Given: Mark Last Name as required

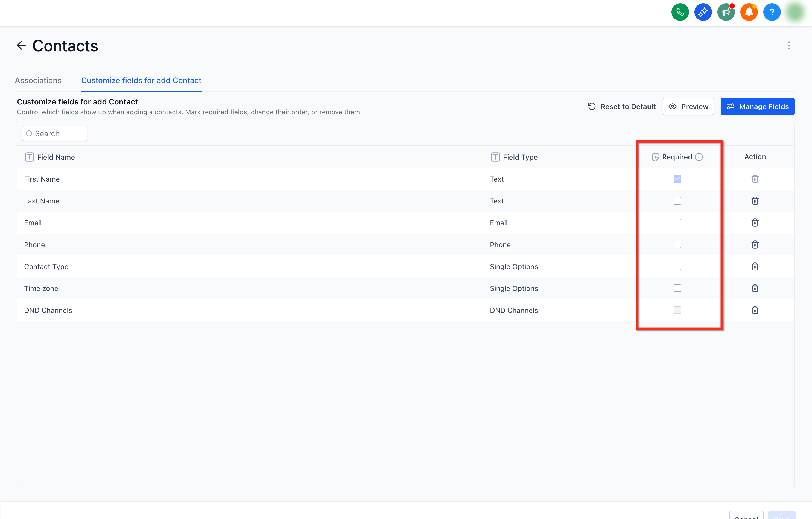Looking at the screenshot, I should (677, 201).
